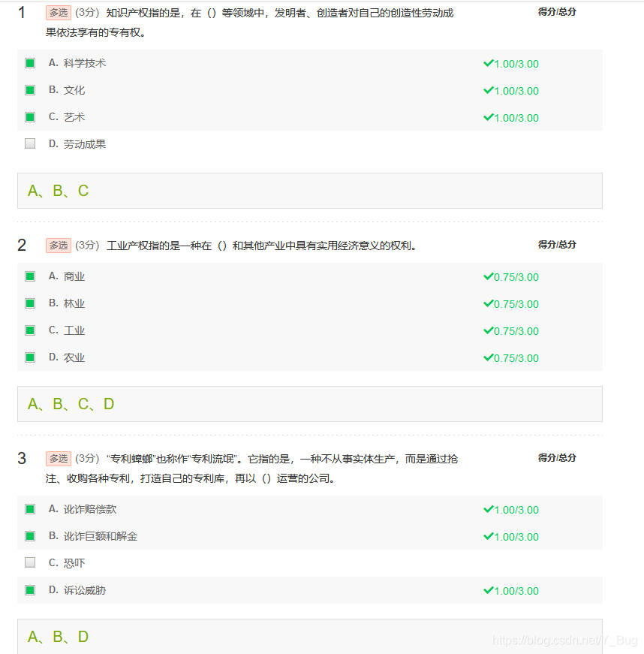Click the 多选 badge on question 3
The height and width of the screenshot is (654, 644).
click(x=58, y=458)
